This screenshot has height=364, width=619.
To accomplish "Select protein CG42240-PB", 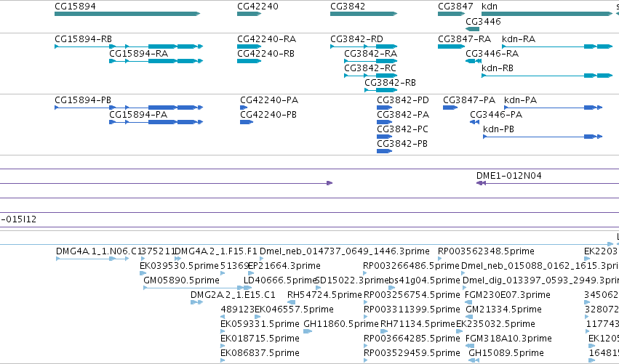I will pyautogui.click(x=268, y=115).
